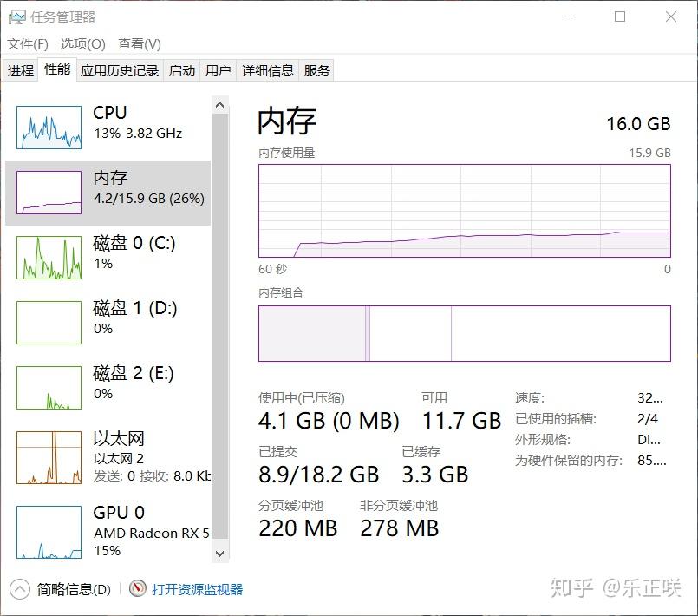Select the GPU 0 graph thumbnail

pos(49,532)
